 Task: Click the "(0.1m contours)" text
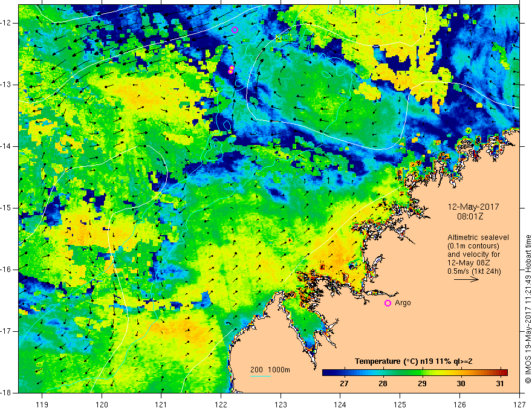[x=473, y=246]
